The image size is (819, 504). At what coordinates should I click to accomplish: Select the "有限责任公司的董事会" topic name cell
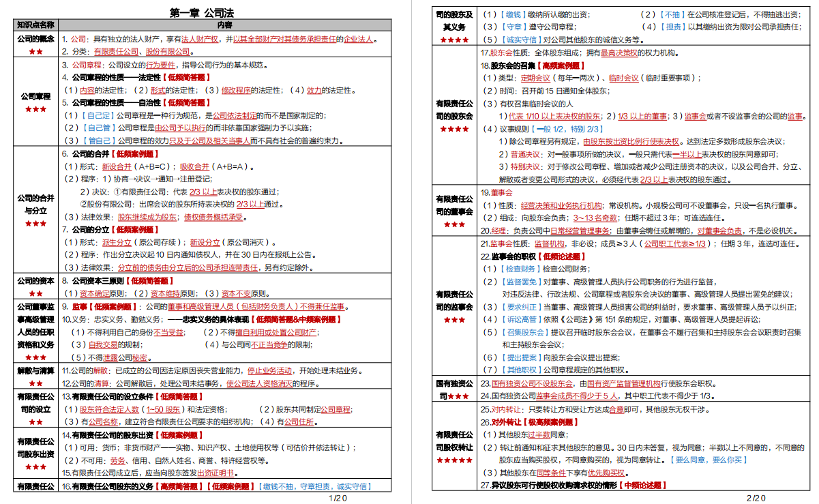pos(454,211)
